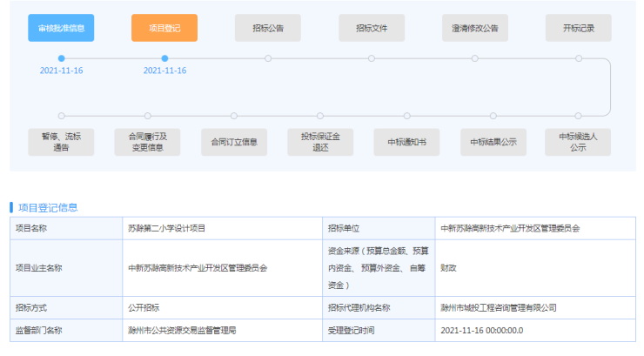Open the 招标公告 stage
This screenshot has width=644, height=356.
coord(268,28)
